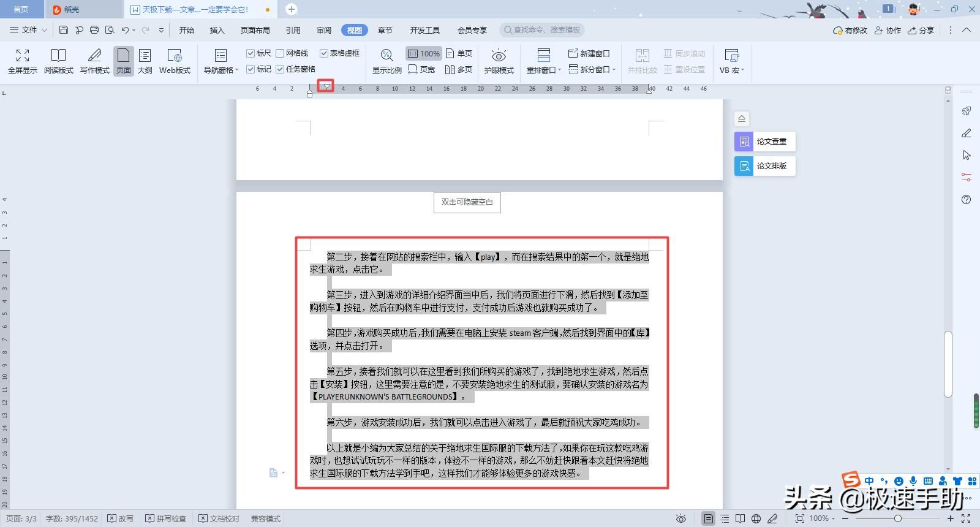Collapse the ribbon with chevron

[x=967, y=30]
